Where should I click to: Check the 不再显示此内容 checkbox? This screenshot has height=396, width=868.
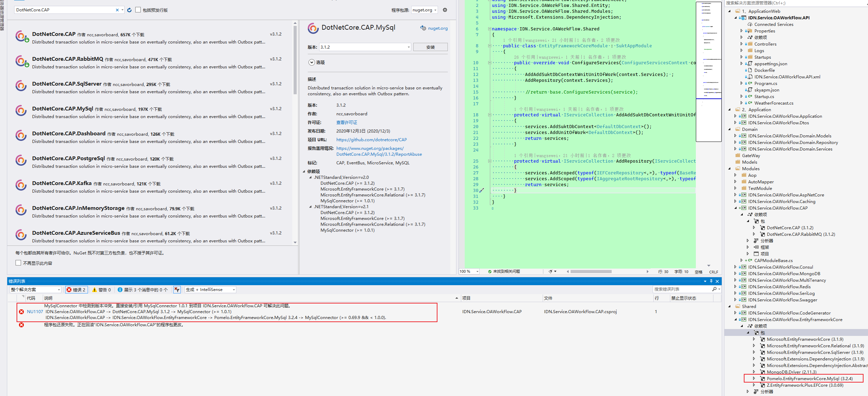[18, 263]
